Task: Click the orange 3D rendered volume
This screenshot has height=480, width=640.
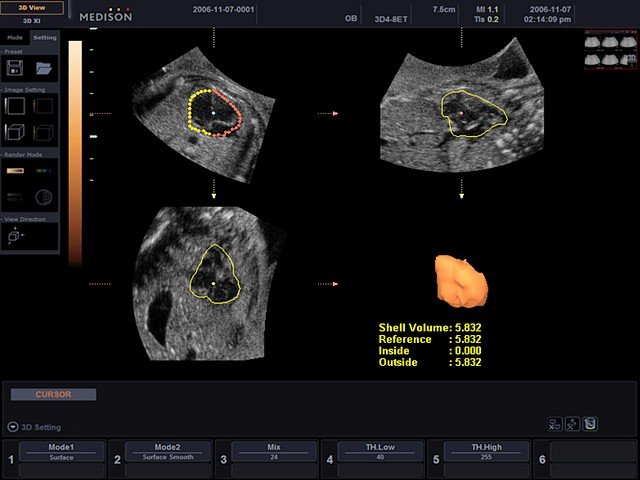Action: pyautogui.click(x=460, y=281)
